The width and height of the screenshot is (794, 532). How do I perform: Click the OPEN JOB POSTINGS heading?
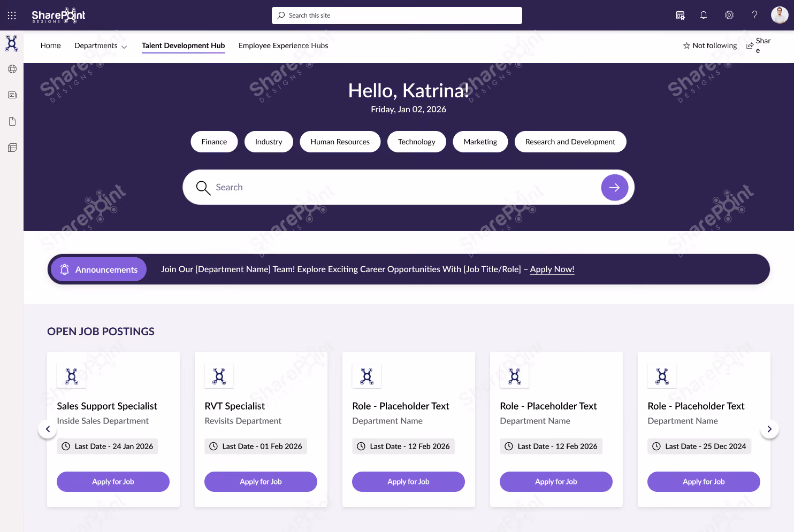(101, 331)
